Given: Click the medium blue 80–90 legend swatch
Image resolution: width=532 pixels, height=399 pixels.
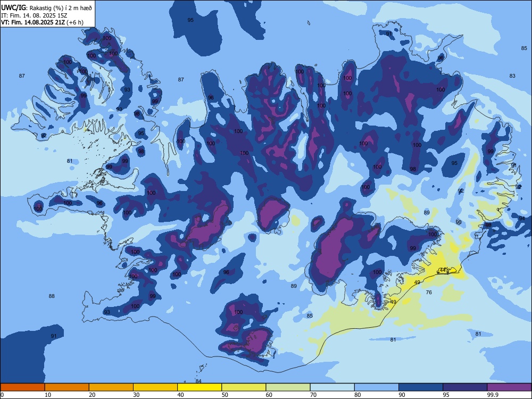Looking at the screenshot, I should 377,387.
